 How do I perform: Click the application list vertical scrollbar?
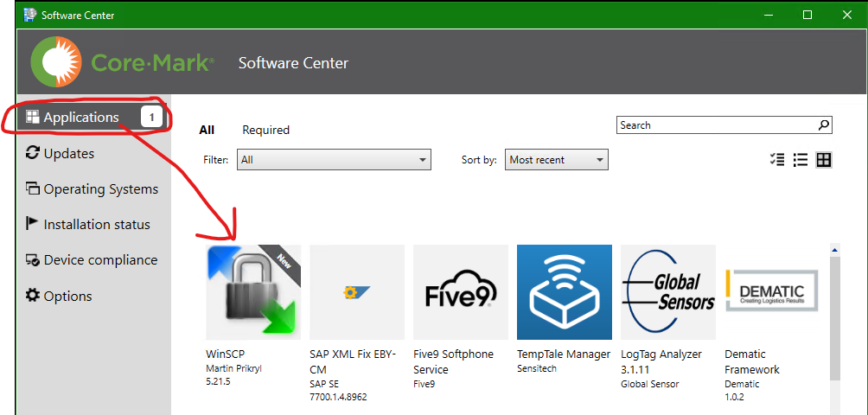tap(835, 318)
